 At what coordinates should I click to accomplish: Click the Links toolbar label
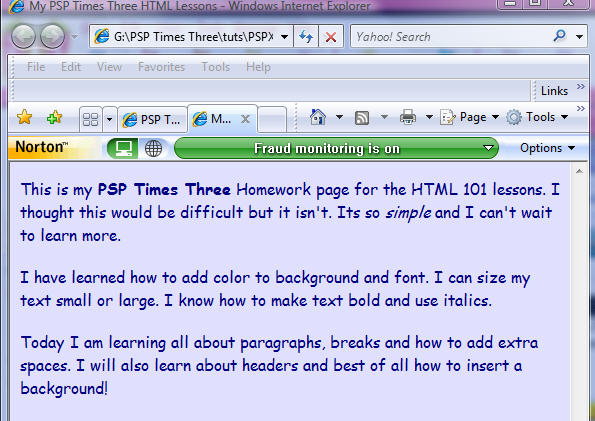point(554,91)
